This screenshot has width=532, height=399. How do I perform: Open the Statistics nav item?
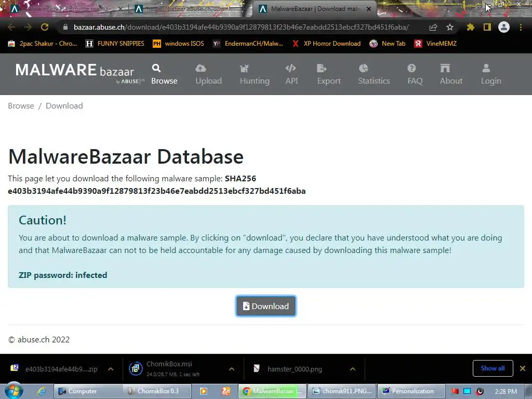[374, 74]
